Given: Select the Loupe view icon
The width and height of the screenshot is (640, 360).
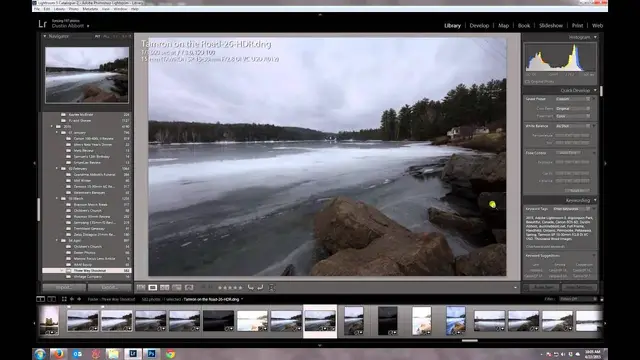Looking at the screenshot, I should [153, 288].
